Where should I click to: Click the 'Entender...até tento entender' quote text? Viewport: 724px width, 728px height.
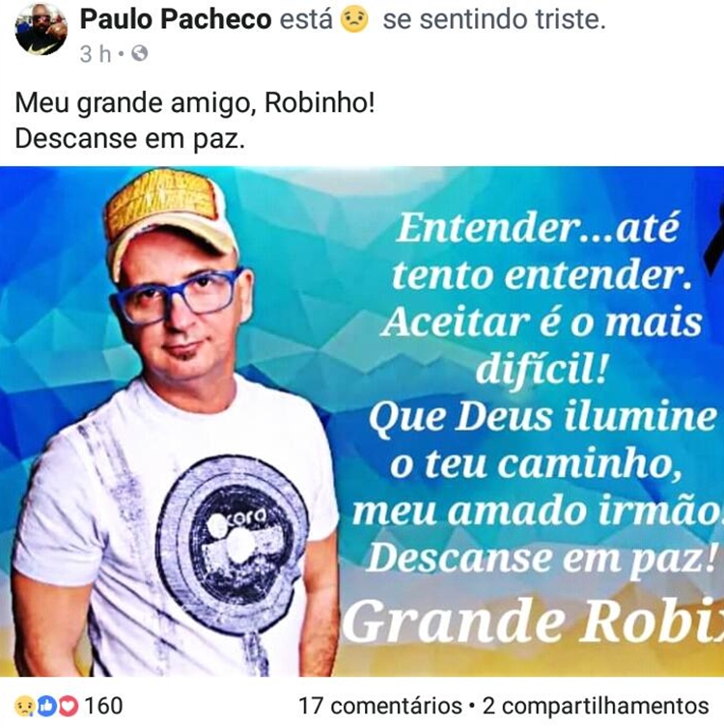540,251
